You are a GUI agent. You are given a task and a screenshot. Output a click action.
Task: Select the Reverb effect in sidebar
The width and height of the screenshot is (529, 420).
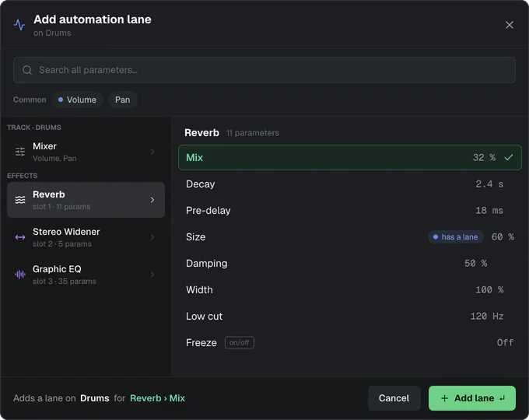pos(86,200)
